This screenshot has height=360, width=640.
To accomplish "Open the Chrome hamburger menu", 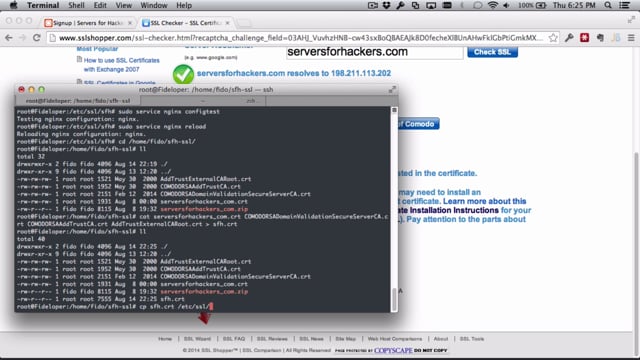I will pyautogui.click(x=631, y=38).
